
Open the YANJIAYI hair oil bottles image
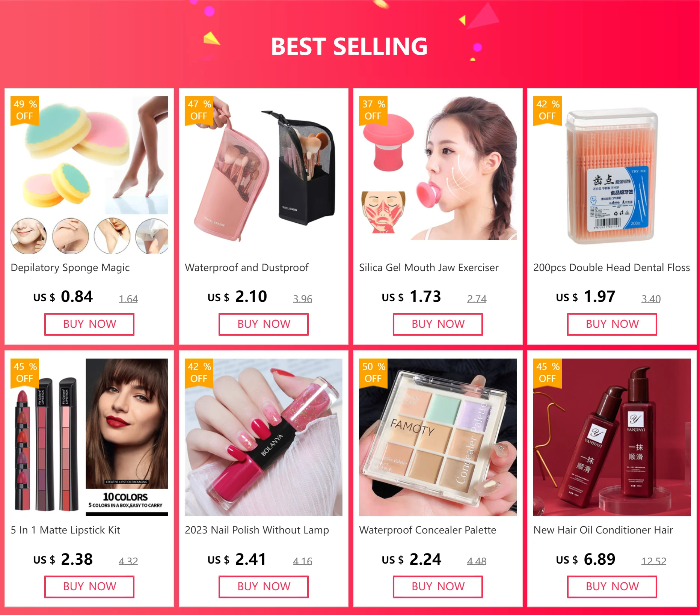[612, 437]
